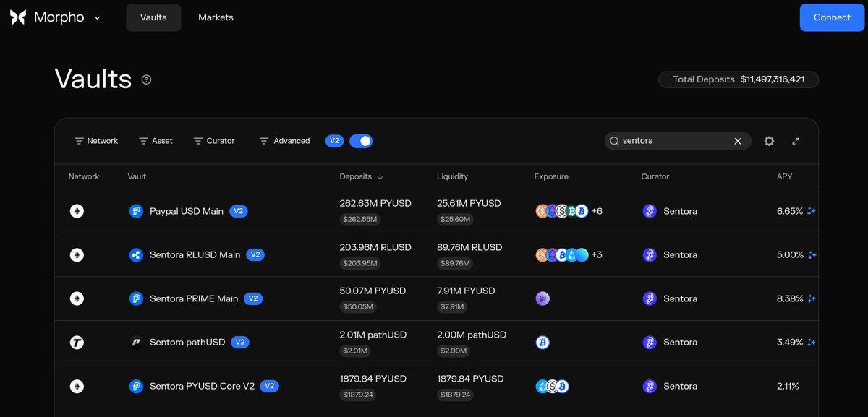
Task: Click V2 badge on Sentora PYUSD Core V2
Action: click(269, 386)
